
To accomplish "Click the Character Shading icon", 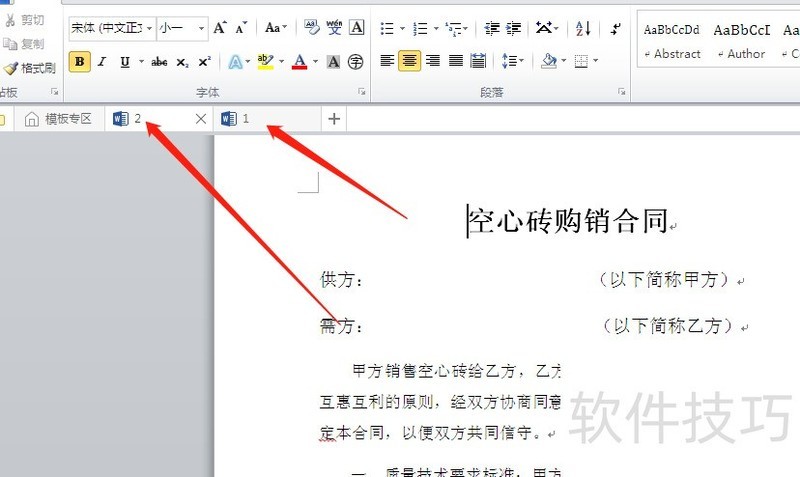I will pos(333,62).
